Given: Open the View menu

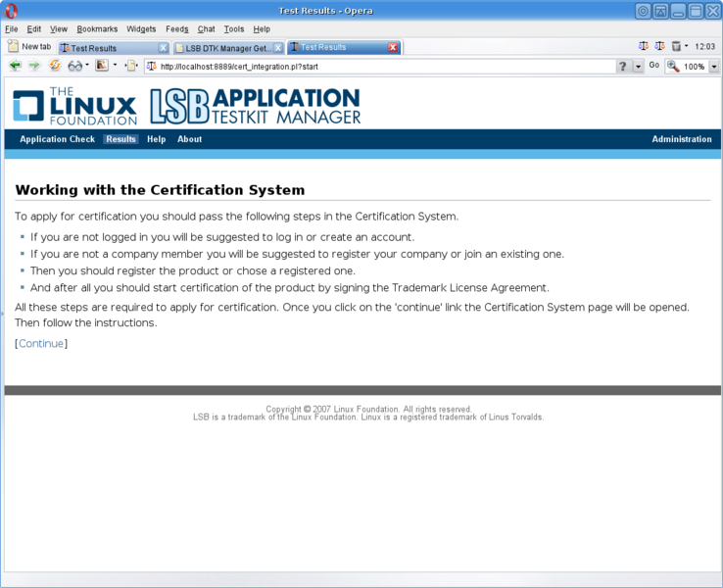Looking at the screenshot, I should coord(59,29).
